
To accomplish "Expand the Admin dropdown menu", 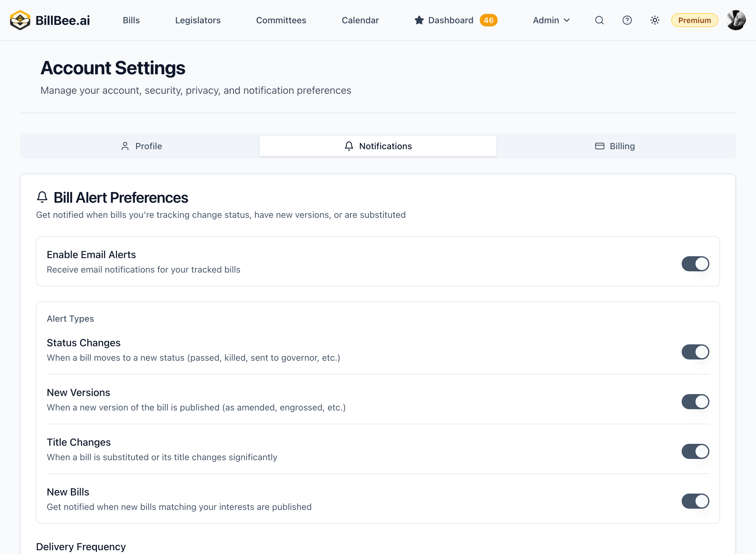I will coord(551,20).
